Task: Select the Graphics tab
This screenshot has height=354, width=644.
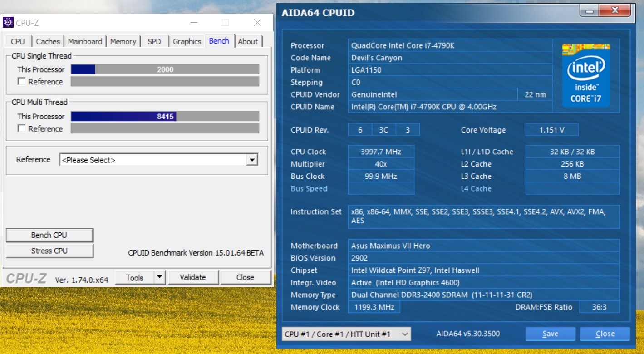Action: tap(187, 41)
